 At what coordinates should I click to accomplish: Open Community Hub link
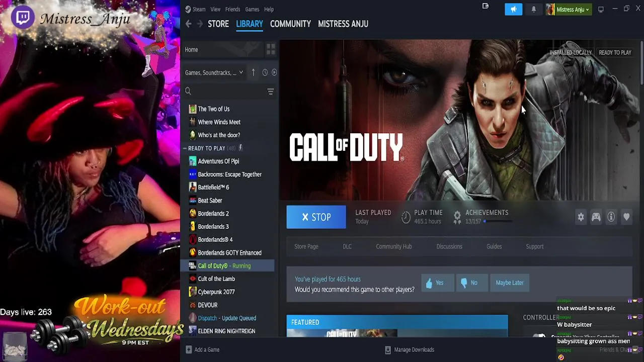pyautogui.click(x=394, y=246)
